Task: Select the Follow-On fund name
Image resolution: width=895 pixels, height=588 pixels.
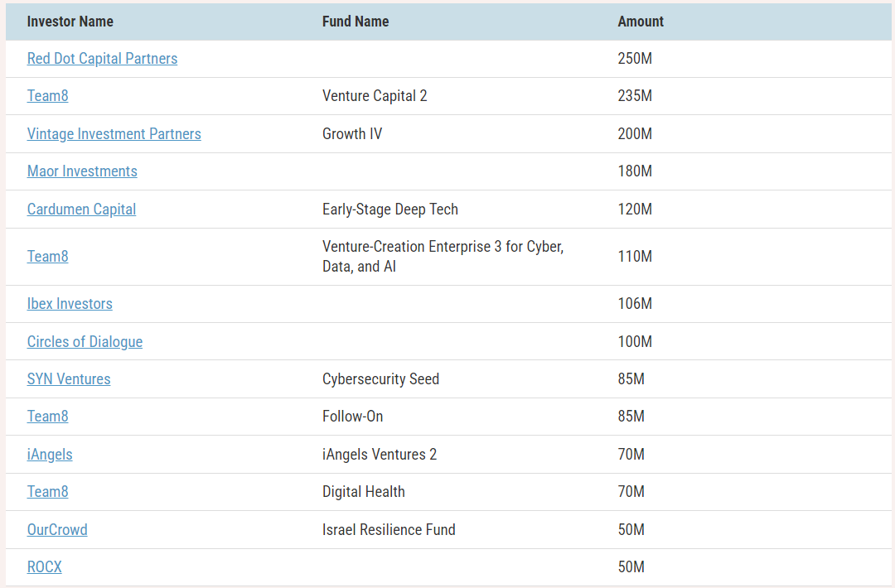Action: point(352,417)
